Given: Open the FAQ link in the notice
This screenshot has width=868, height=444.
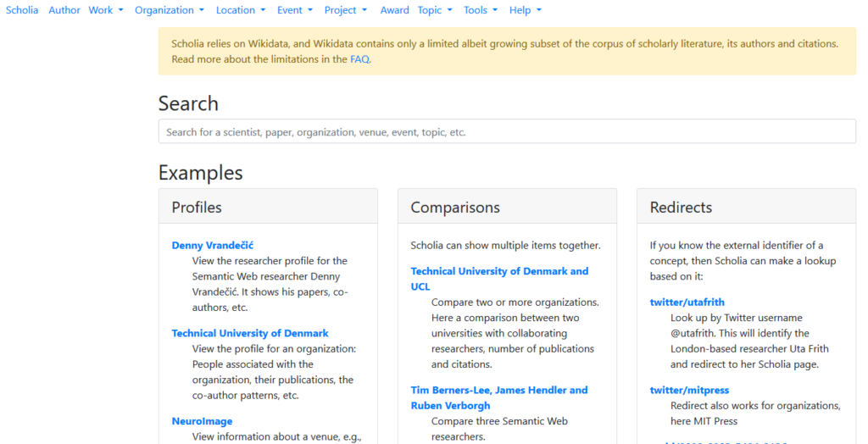Looking at the screenshot, I should coord(359,59).
